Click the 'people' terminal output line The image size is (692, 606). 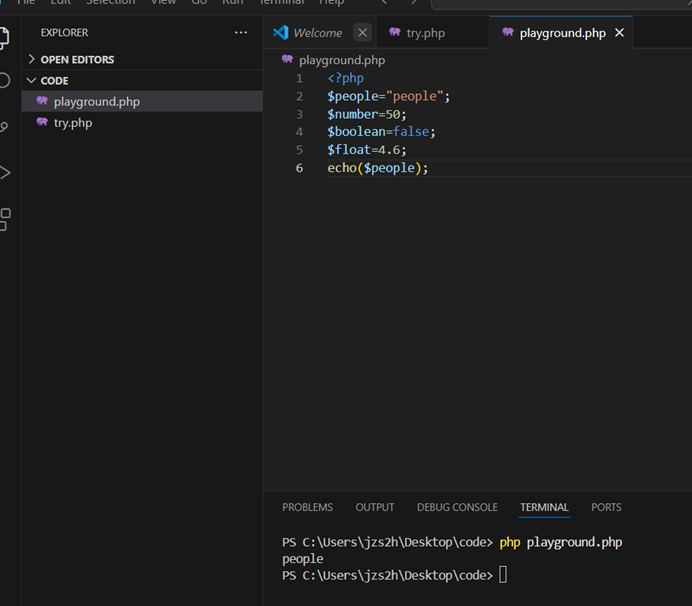303,559
